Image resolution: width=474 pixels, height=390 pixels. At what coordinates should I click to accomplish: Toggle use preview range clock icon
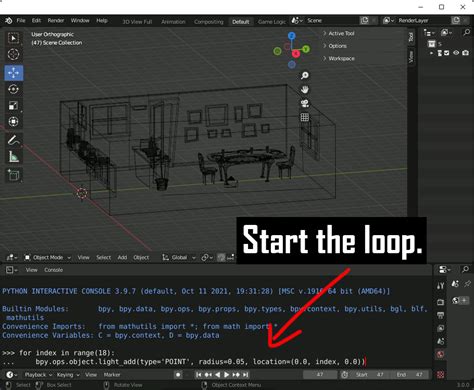pyautogui.click(x=344, y=375)
